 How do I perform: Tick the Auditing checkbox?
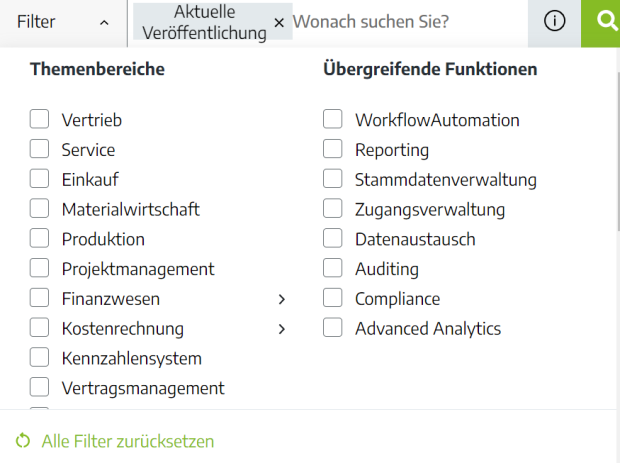tap(333, 268)
